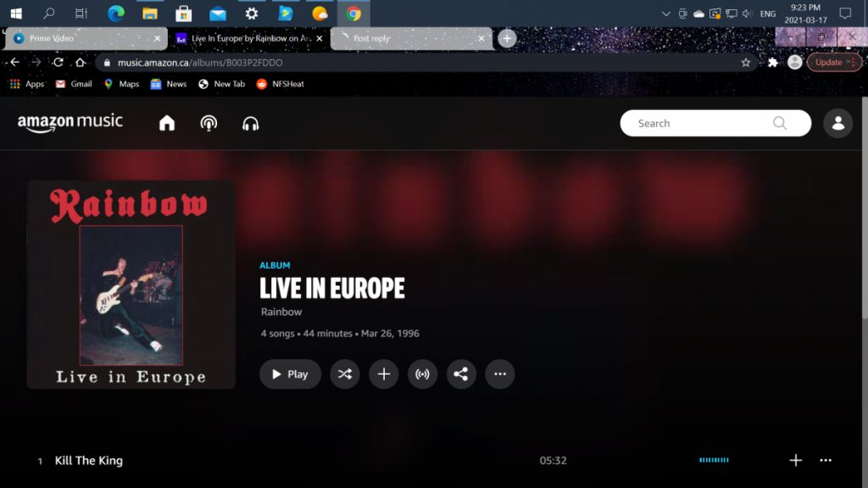Open a new browser tab

pyautogui.click(x=507, y=38)
